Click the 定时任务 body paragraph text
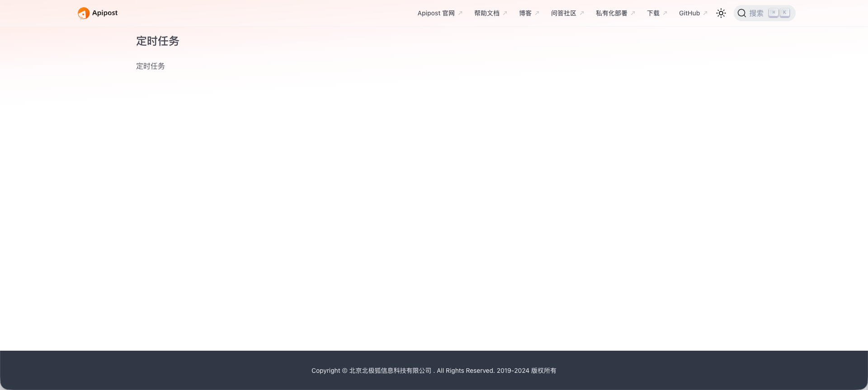Image resolution: width=868 pixels, height=390 pixels. (x=151, y=66)
